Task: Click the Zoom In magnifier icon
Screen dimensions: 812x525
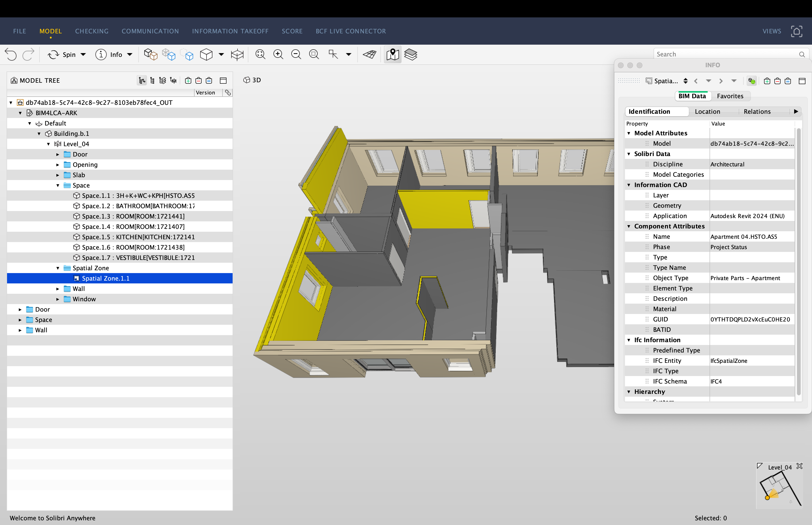Action: pos(278,55)
